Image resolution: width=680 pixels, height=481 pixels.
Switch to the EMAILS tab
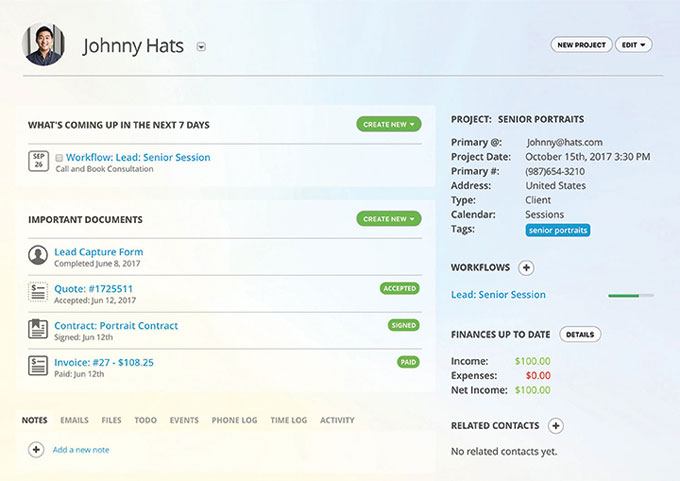coord(74,420)
